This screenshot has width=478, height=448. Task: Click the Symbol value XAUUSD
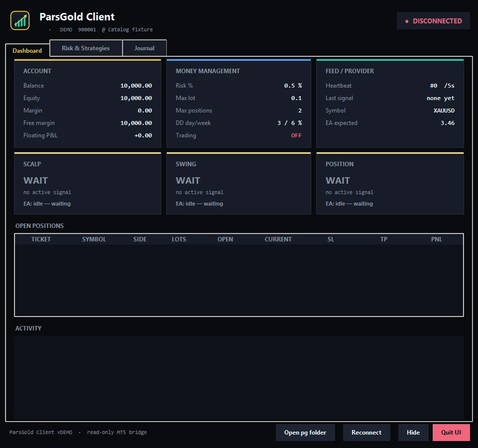(444, 111)
